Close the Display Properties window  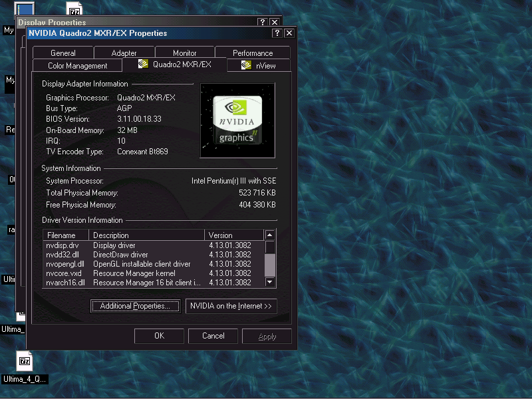coord(275,22)
